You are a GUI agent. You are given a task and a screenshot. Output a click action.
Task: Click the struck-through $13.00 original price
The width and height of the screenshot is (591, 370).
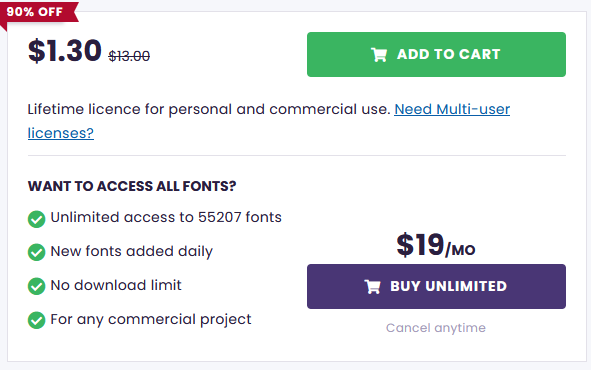pyautogui.click(x=129, y=56)
